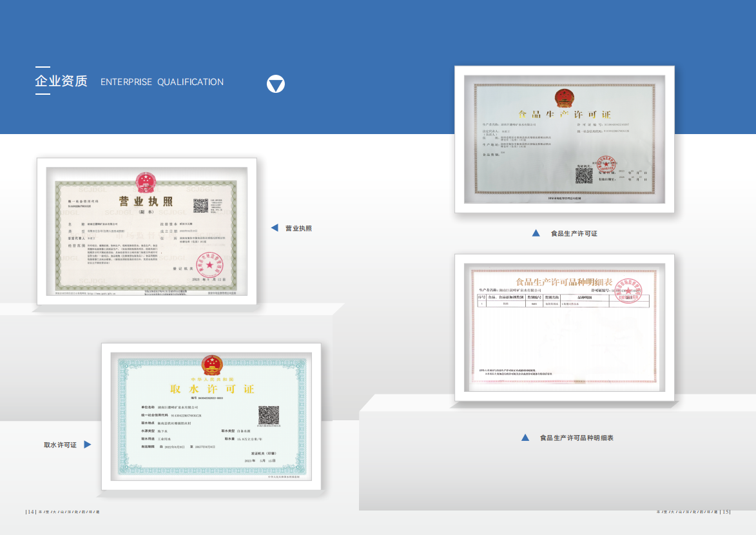756x535 pixels.
Task: Click the right-pointing triangle beside the 取水许可证 label
Action: click(x=88, y=445)
